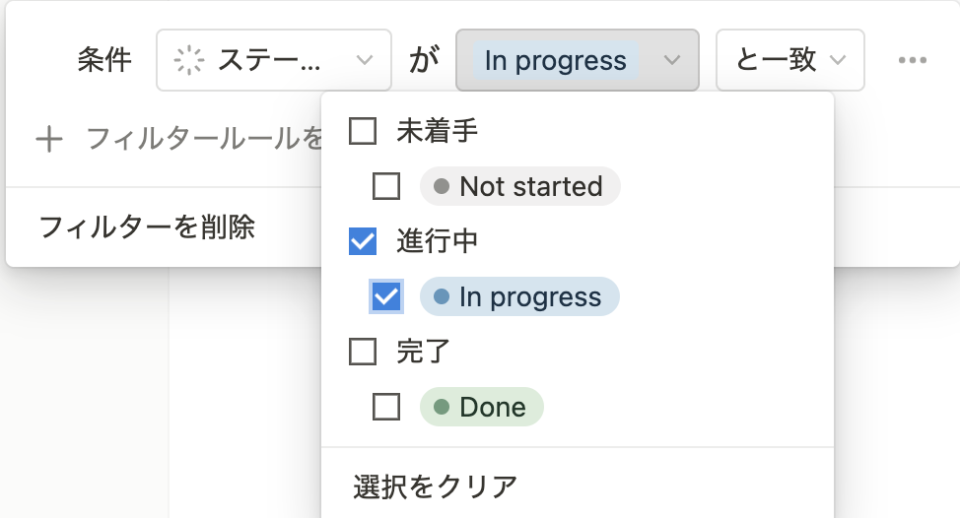
Task: Tick the Done status checkbox
Action: [386, 407]
